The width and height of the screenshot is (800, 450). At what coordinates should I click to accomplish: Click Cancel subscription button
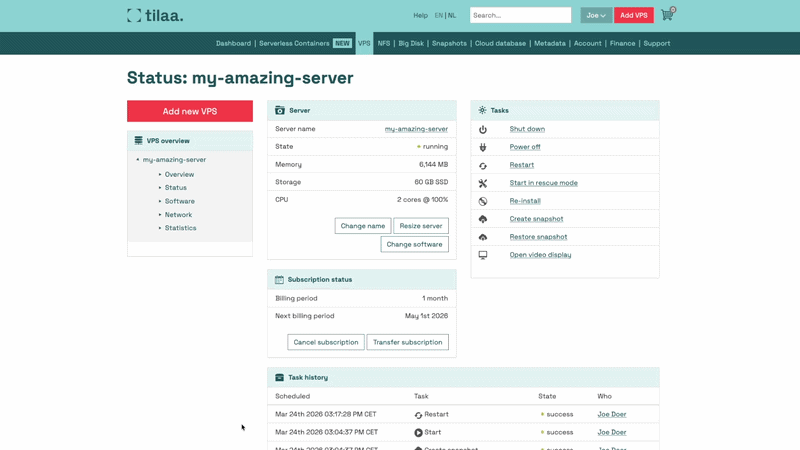coord(326,342)
